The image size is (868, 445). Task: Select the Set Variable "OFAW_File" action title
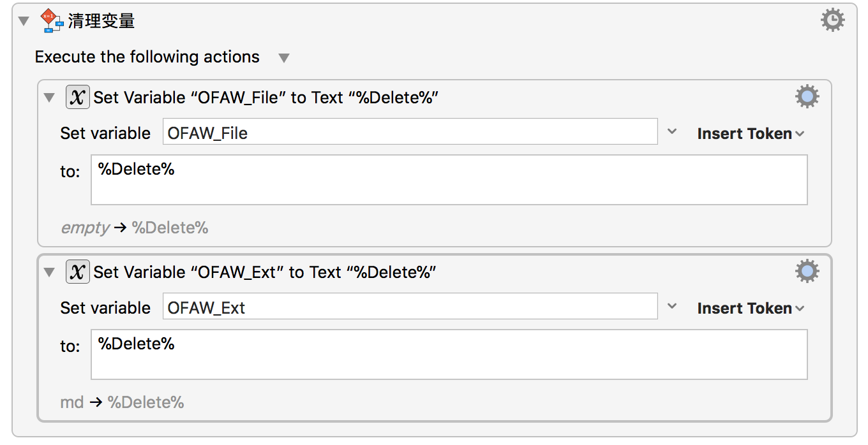coord(266,98)
